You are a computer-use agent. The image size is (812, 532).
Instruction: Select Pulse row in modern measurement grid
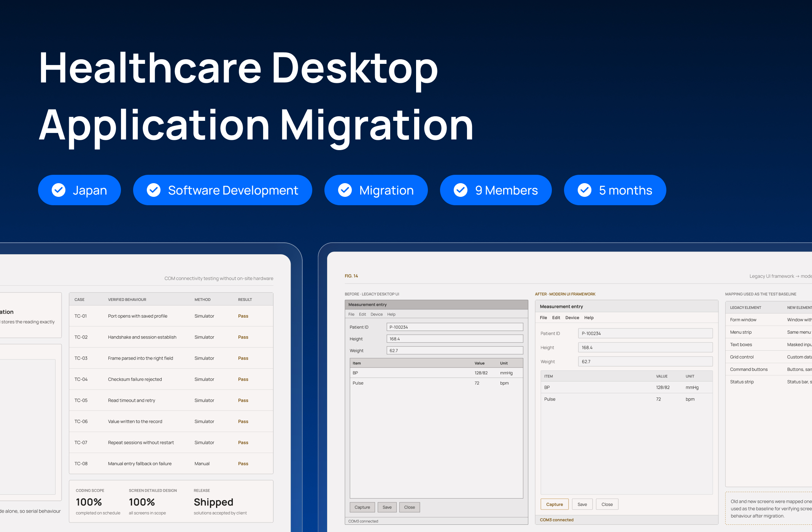click(626, 399)
